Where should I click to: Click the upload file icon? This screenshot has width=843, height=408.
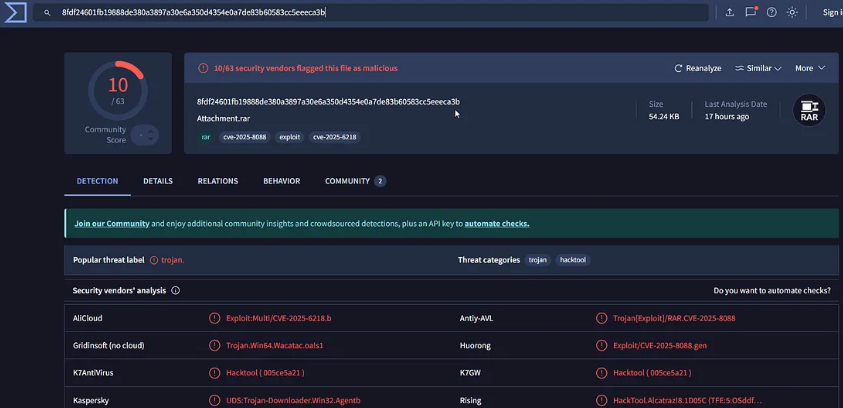click(x=730, y=13)
